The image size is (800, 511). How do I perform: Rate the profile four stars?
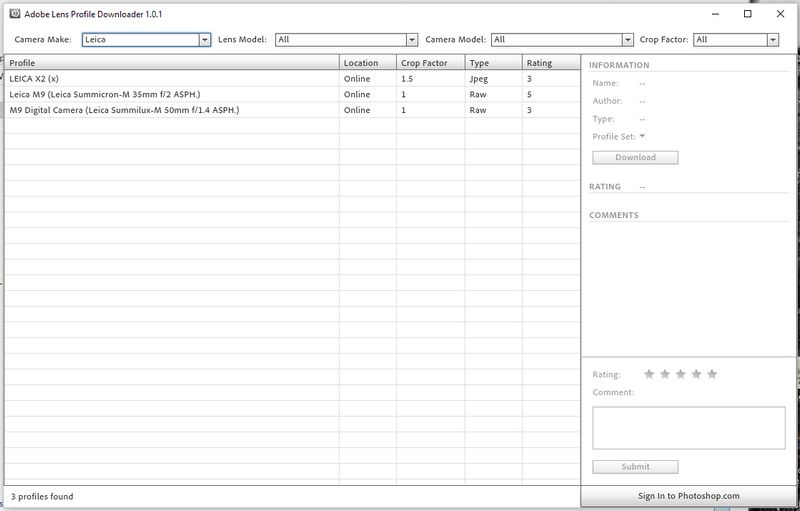pyautogui.click(x=696, y=374)
